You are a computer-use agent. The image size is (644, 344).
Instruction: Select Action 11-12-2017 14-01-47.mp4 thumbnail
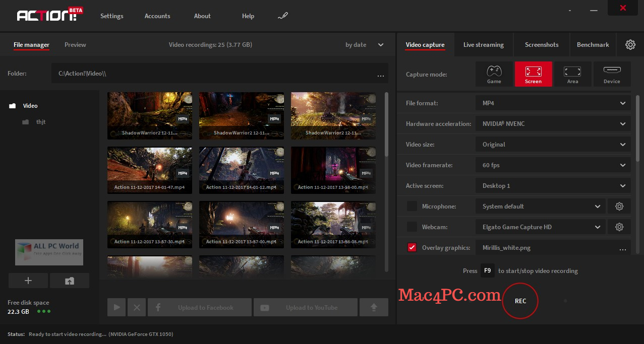point(150,170)
